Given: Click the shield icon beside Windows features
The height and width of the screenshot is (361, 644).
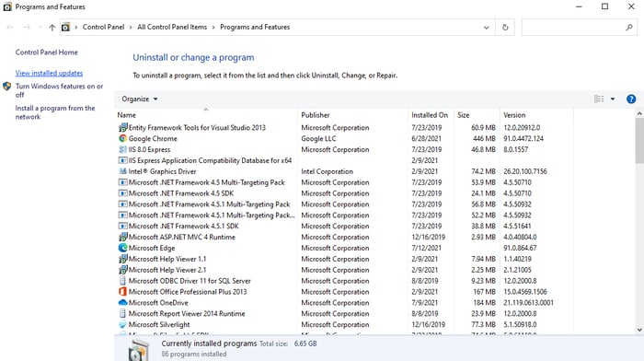Looking at the screenshot, I should 6,87.
